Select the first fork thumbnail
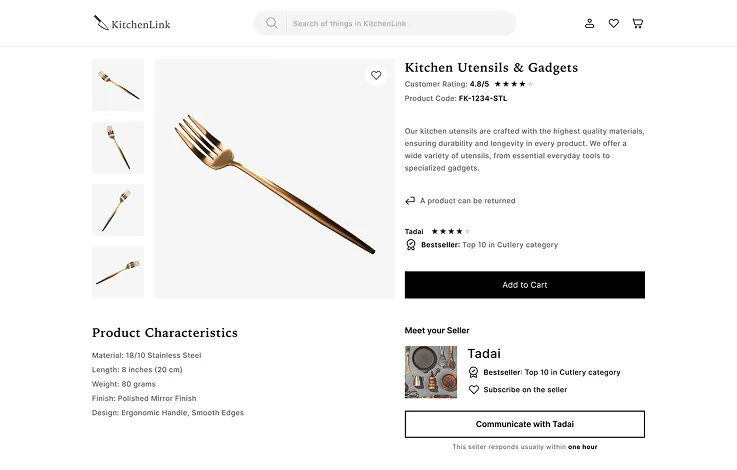The height and width of the screenshot is (470, 737). 118,85
